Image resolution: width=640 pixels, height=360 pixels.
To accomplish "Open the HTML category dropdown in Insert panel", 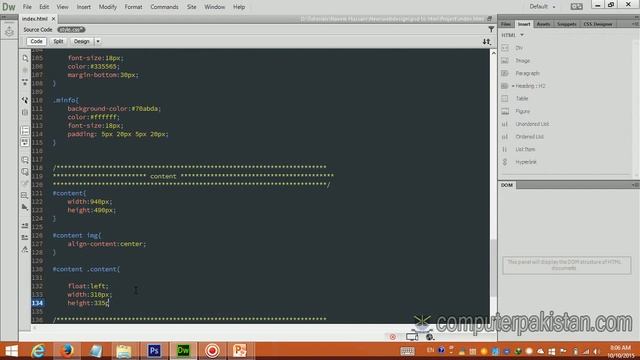I will tap(513, 35).
